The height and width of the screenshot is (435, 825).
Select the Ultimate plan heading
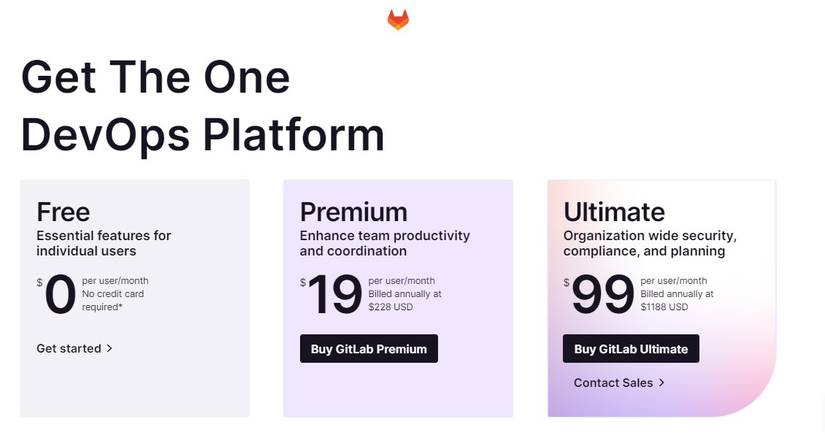[x=614, y=212]
